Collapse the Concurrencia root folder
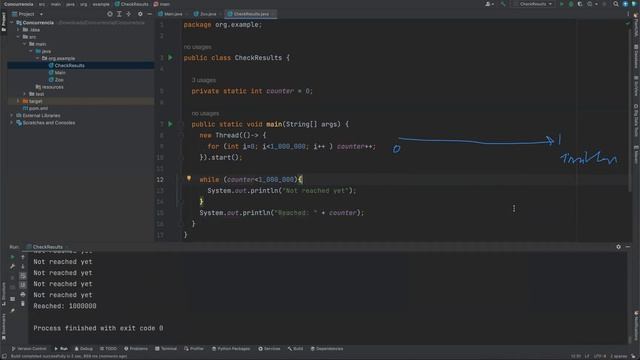This screenshot has height=360, width=640. pos(12,23)
